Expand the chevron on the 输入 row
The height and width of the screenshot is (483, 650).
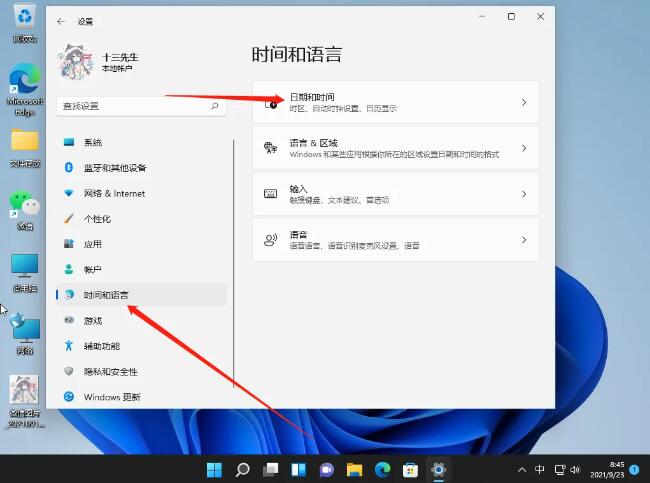coord(524,194)
